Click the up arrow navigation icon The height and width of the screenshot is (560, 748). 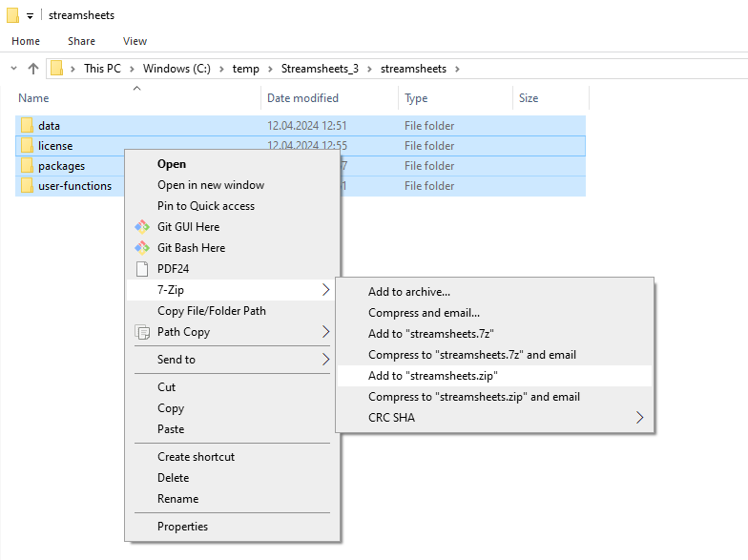(x=33, y=69)
